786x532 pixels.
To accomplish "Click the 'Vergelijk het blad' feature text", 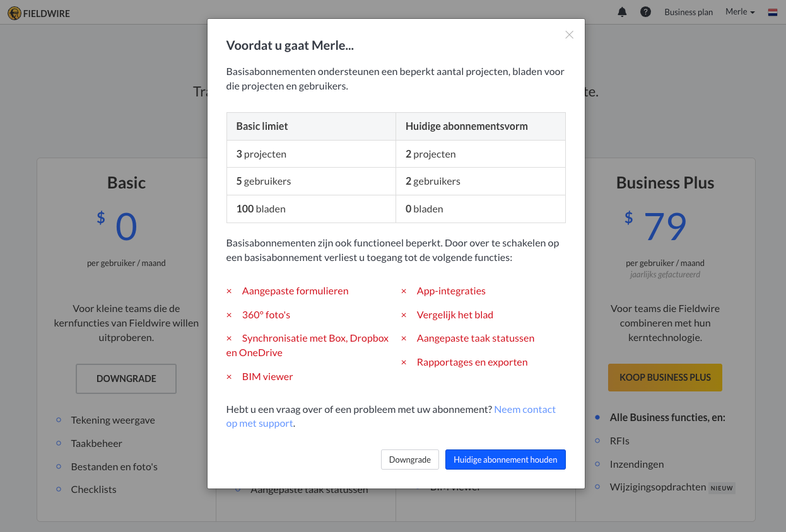I will point(455,315).
